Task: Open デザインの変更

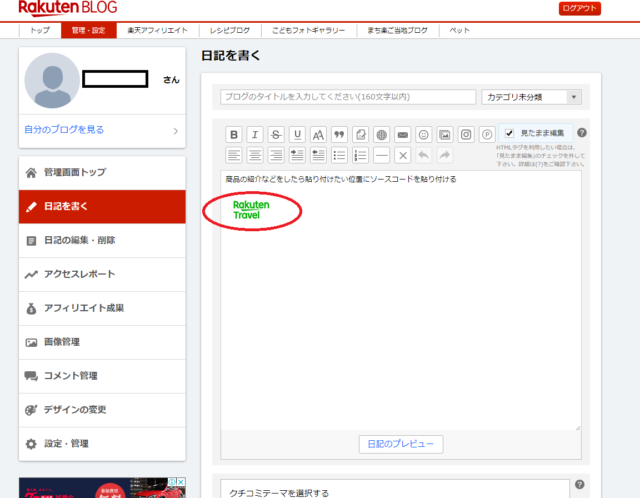Action: point(102,410)
